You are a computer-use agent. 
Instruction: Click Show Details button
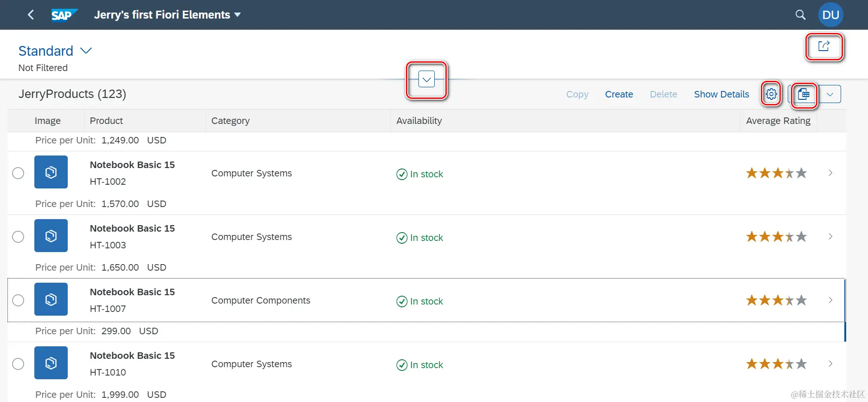click(721, 94)
